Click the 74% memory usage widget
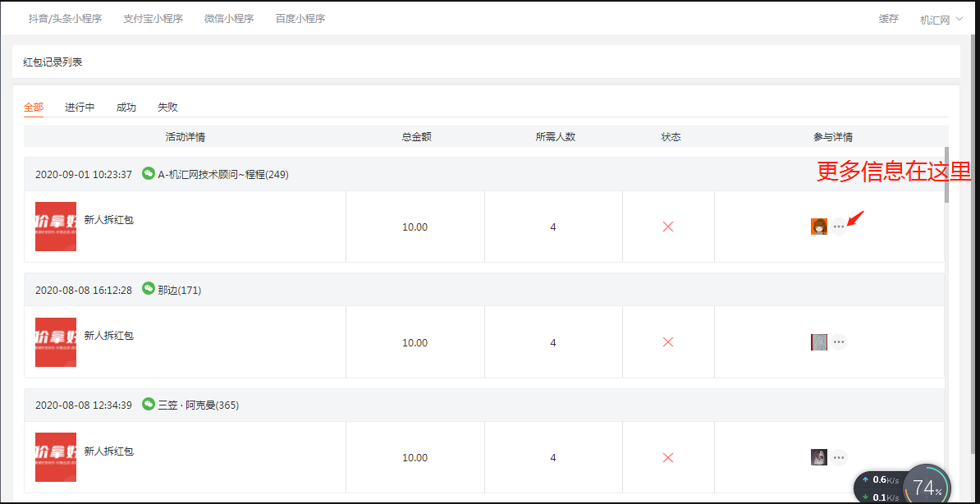The image size is (980, 504). click(x=927, y=486)
